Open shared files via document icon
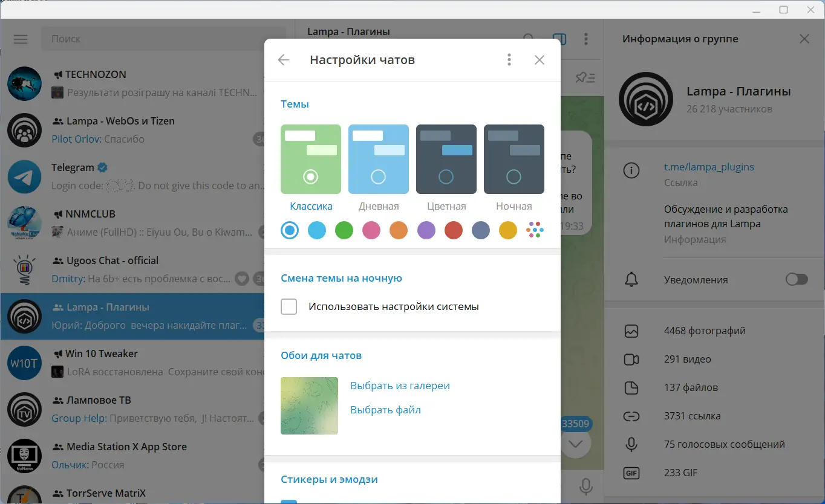The width and height of the screenshot is (825, 504). click(x=631, y=388)
